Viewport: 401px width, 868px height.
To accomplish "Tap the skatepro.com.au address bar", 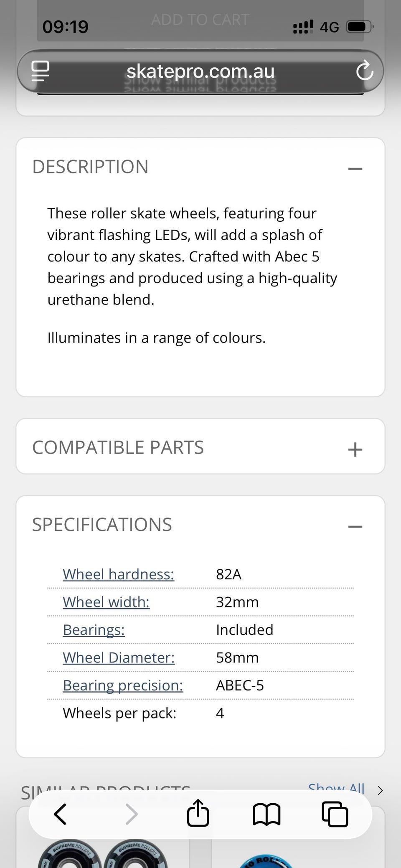I will 200,71.
